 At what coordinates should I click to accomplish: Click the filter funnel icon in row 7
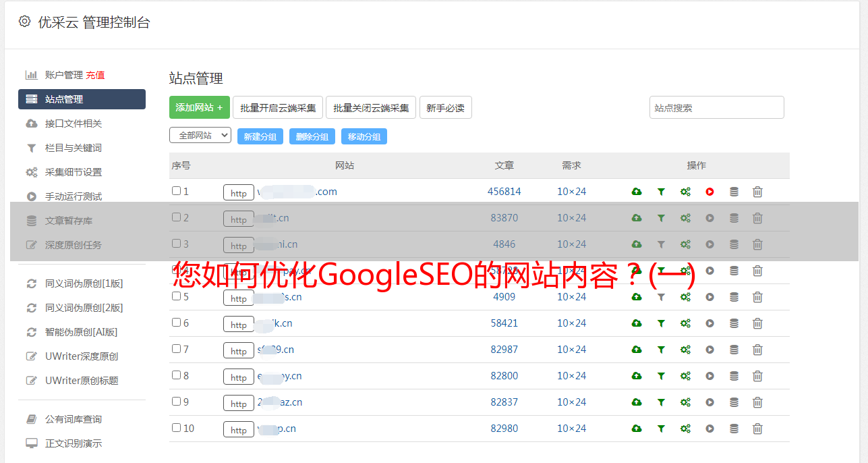click(661, 350)
